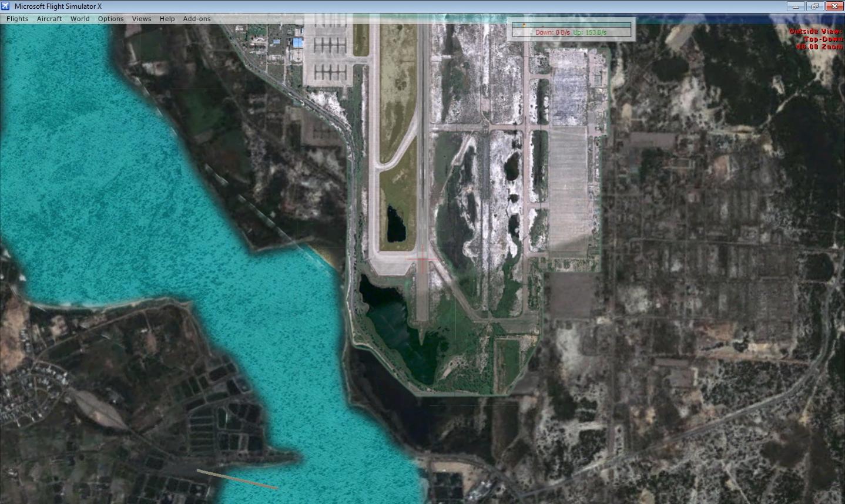The image size is (845, 504).
Task: Expand the Options menu
Action: pos(110,19)
